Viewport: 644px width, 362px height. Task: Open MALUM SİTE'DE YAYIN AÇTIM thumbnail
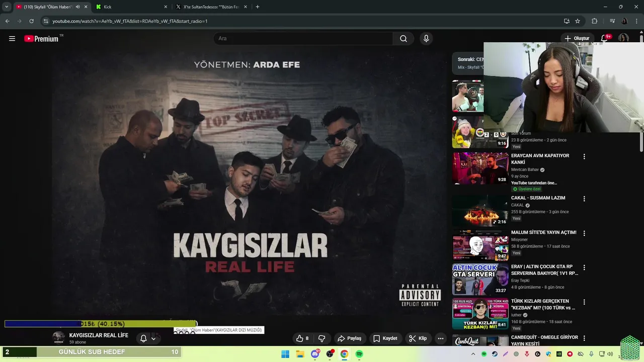(480, 245)
